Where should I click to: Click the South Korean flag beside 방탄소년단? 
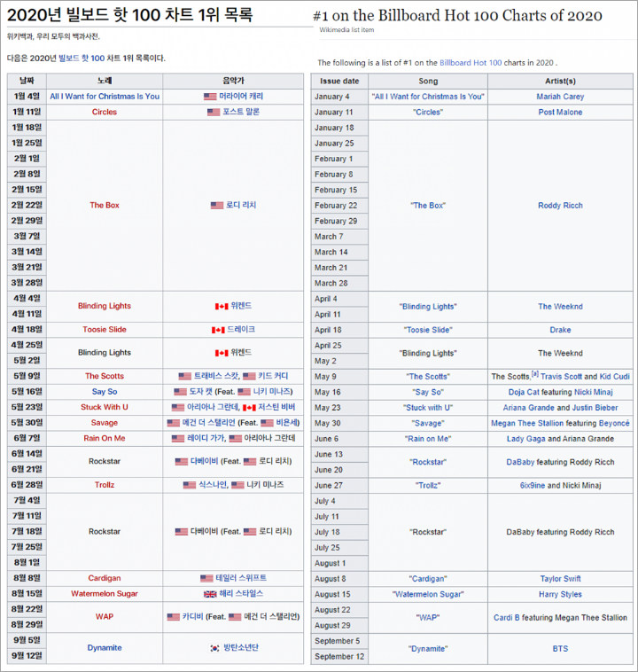[x=214, y=648]
